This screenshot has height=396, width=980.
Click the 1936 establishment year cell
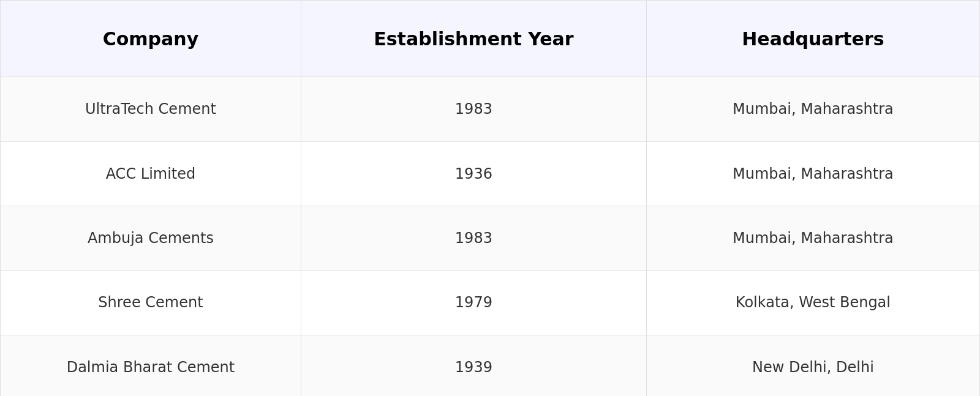(473, 174)
